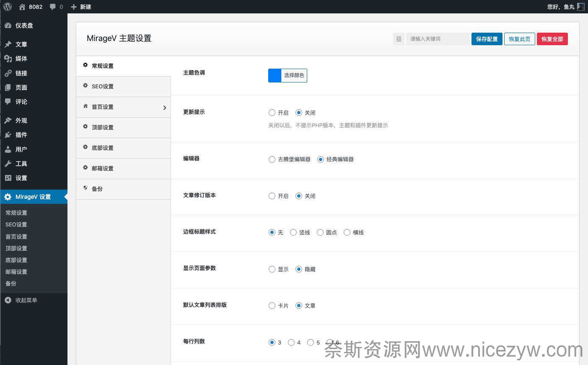The image size is (588, 365).
Task: Set 每行列数 to 4
Action: click(291, 342)
